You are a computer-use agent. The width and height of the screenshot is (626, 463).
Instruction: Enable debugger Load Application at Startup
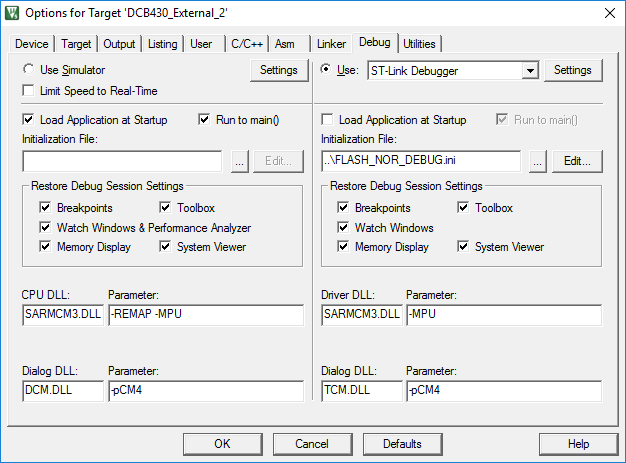(327, 120)
